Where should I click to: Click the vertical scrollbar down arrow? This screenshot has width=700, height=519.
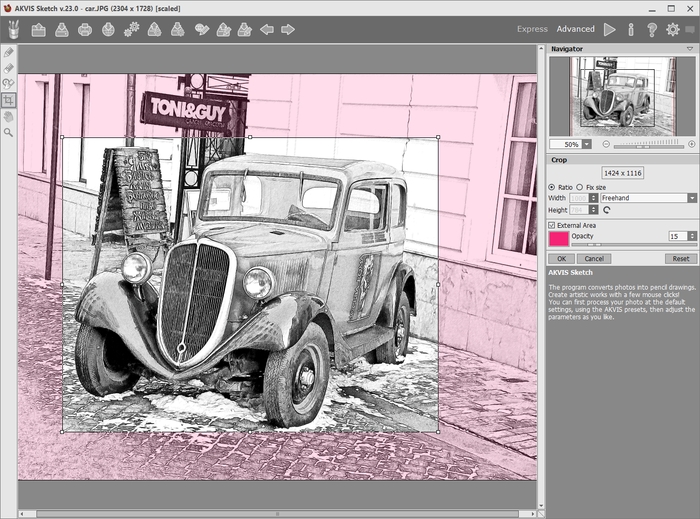tap(541, 506)
